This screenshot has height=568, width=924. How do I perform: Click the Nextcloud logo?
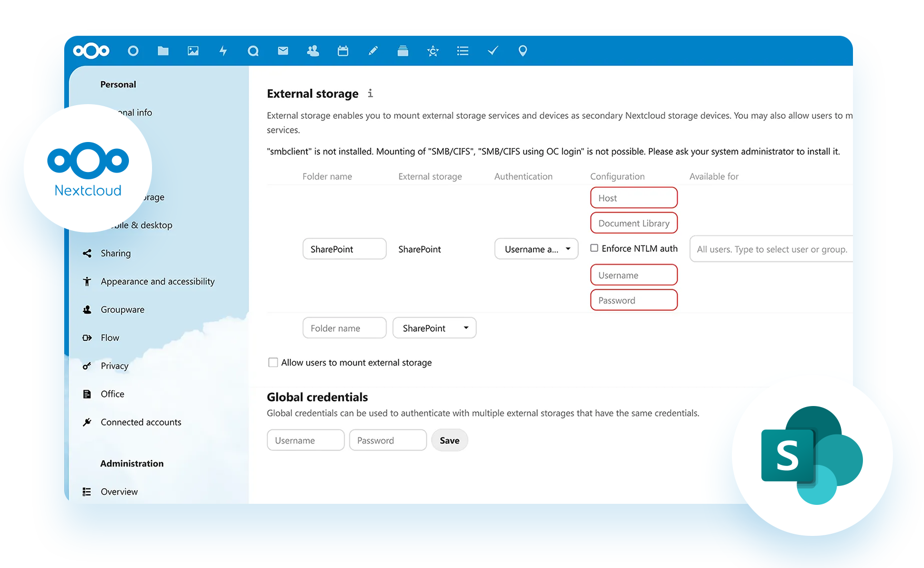click(x=91, y=50)
